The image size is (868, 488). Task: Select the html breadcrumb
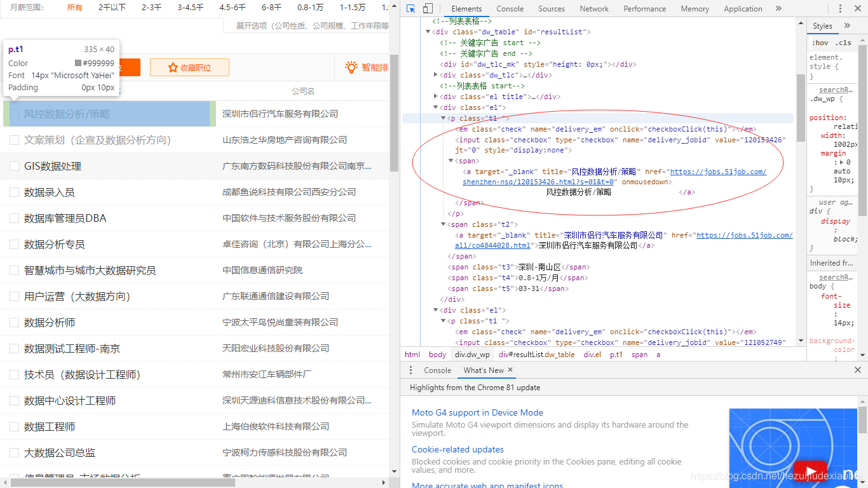tap(412, 355)
